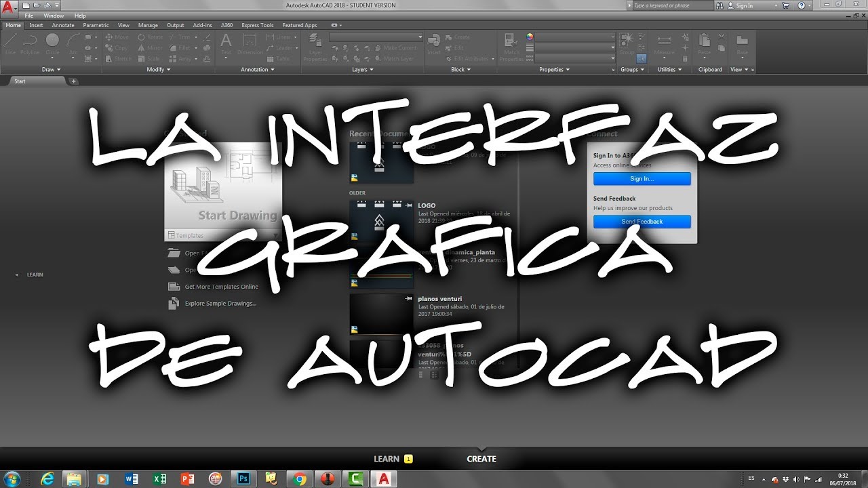Expand the Block panel flyout

(461, 69)
